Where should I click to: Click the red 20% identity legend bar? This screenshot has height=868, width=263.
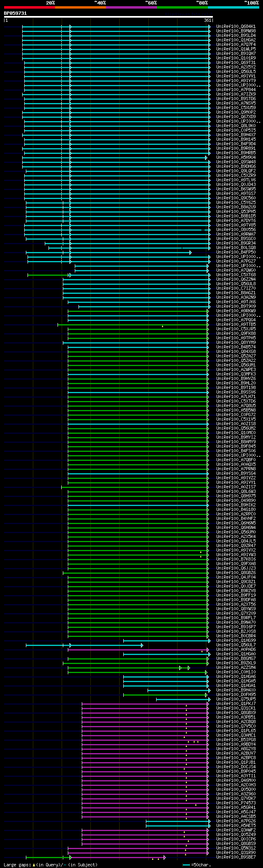(x=30, y=7)
